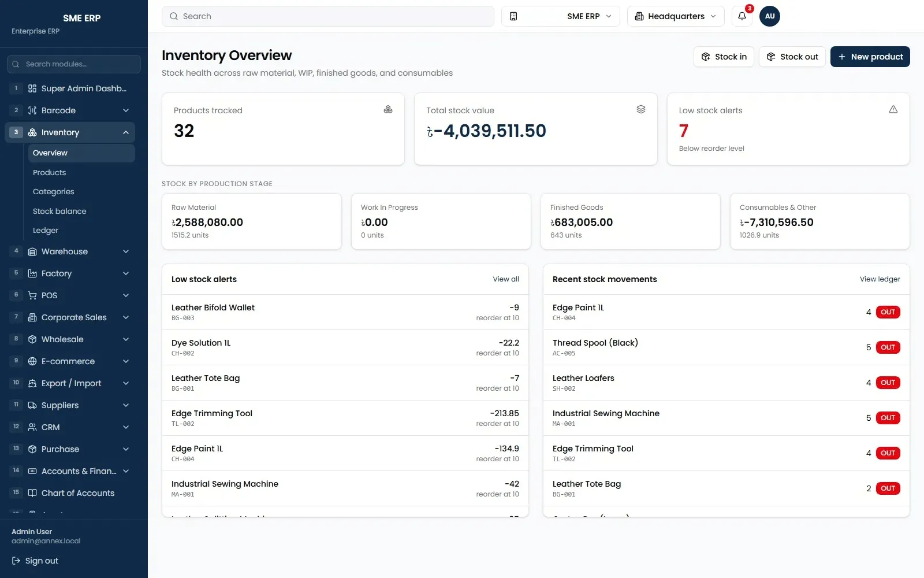Focus the Search modules field
This screenshot has height=578, width=924.
(x=74, y=64)
